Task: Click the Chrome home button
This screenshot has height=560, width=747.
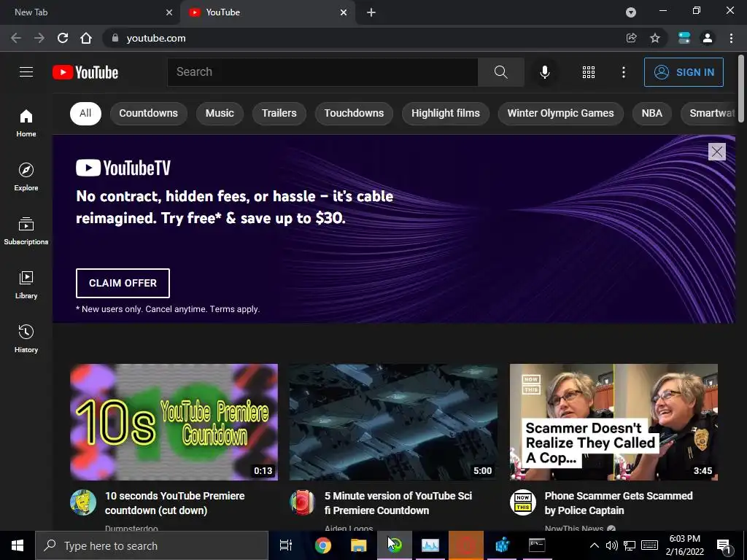Action: tap(86, 38)
